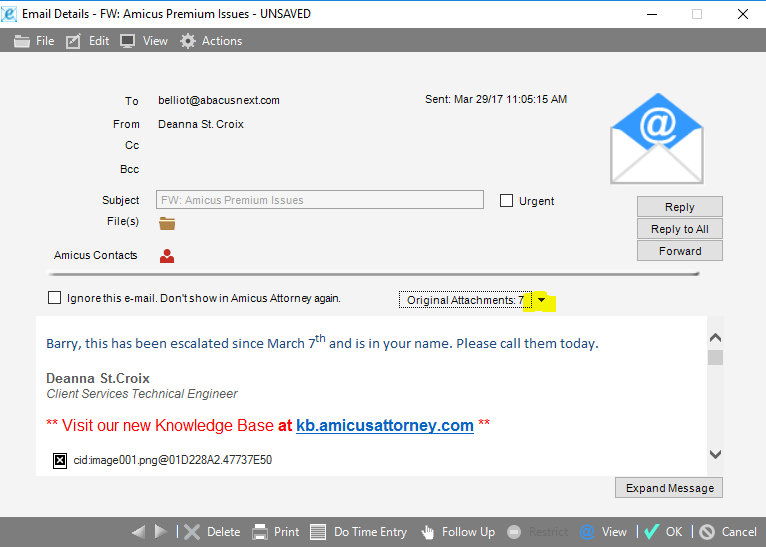Tick the Urgent checkbox
This screenshot has width=766, height=547.
[x=506, y=201]
